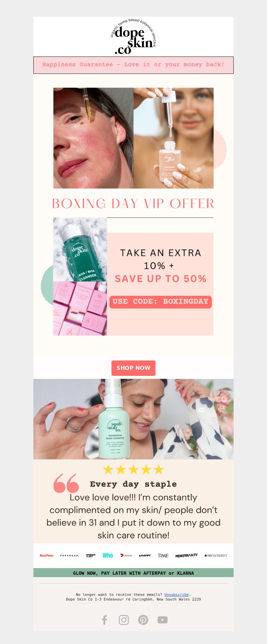This screenshot has width=267, height=644.
Task: Click the USE CODE: BOXINGDAY badge
Action: click(161, 302)
